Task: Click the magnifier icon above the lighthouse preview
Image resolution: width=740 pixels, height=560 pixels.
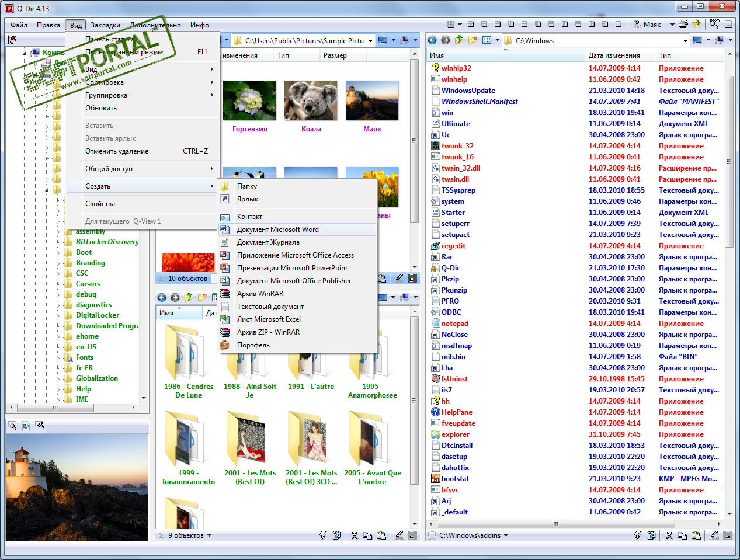Action: [x=12, y=426]
